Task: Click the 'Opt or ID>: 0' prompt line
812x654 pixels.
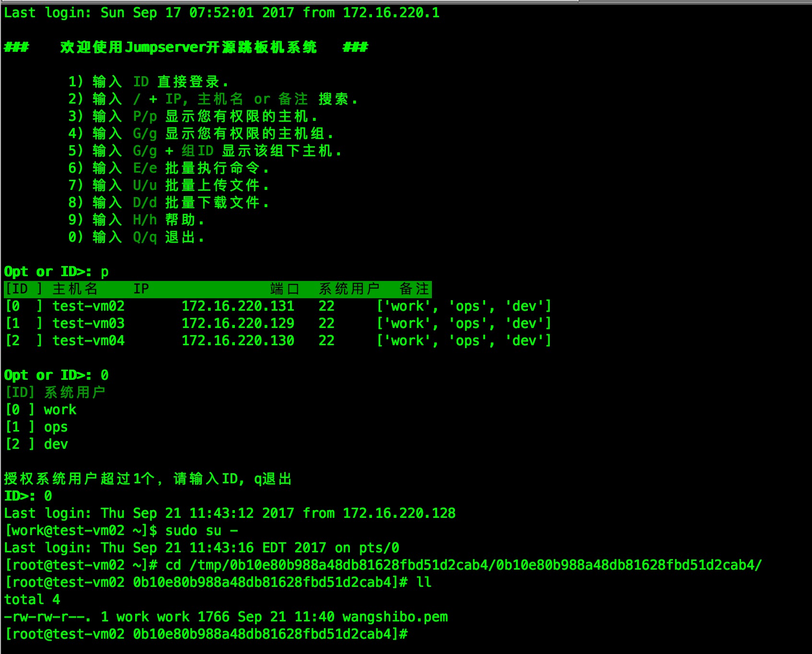Action: [x=57, y=375]
